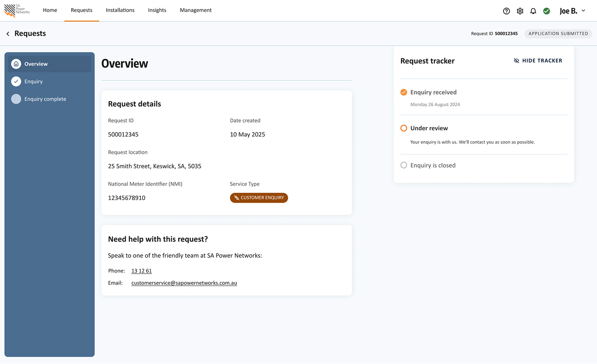Click the National Meter Identifier (NMI) label

click(145, 184)
